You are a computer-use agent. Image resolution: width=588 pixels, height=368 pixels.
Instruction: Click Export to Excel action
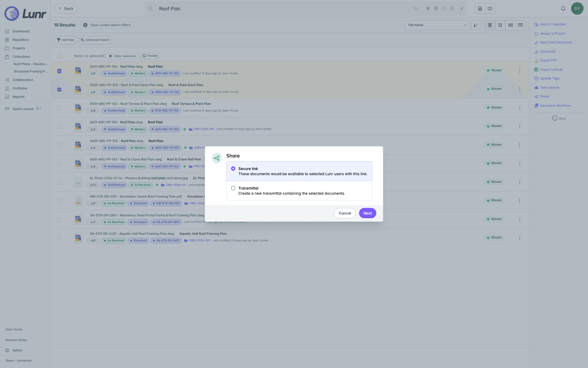(548, 69)
